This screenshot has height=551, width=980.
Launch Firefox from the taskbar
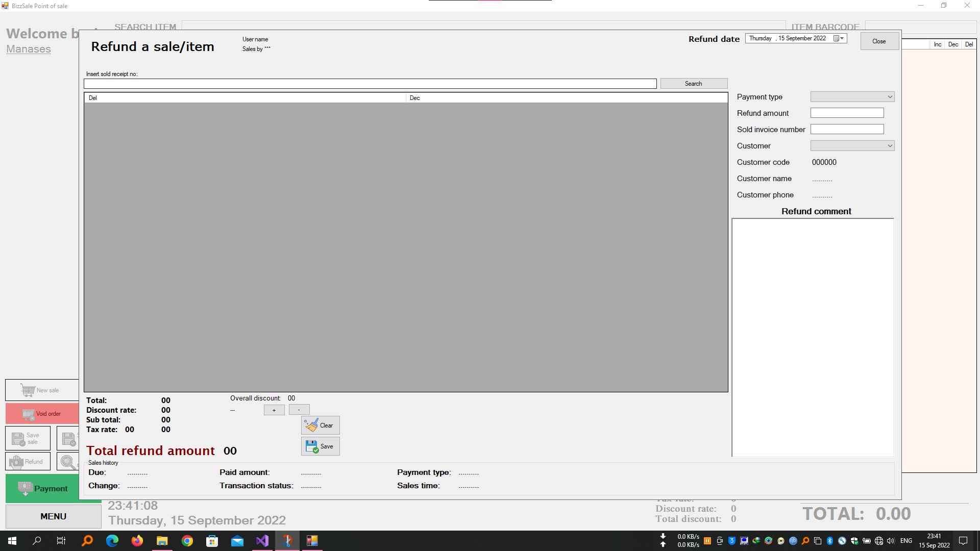coord(137,541)
